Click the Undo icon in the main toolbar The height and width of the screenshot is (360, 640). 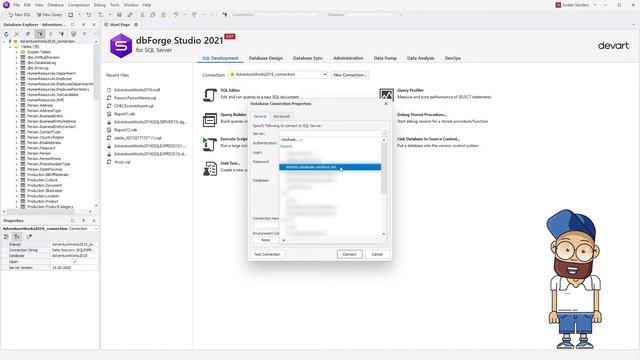(176, 15)
